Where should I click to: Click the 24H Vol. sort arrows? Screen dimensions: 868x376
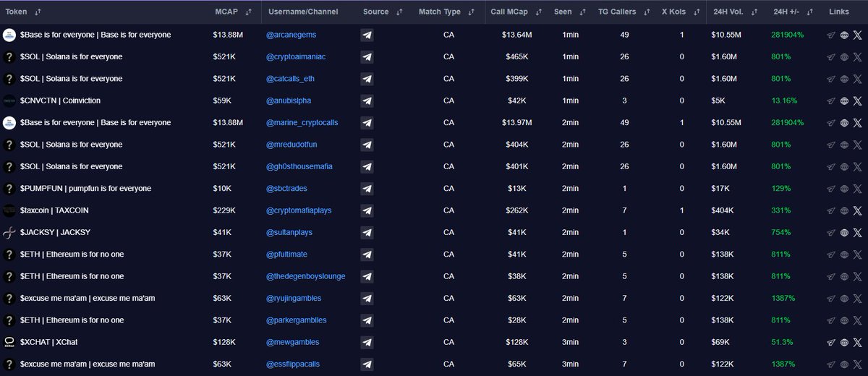[755, 12]
